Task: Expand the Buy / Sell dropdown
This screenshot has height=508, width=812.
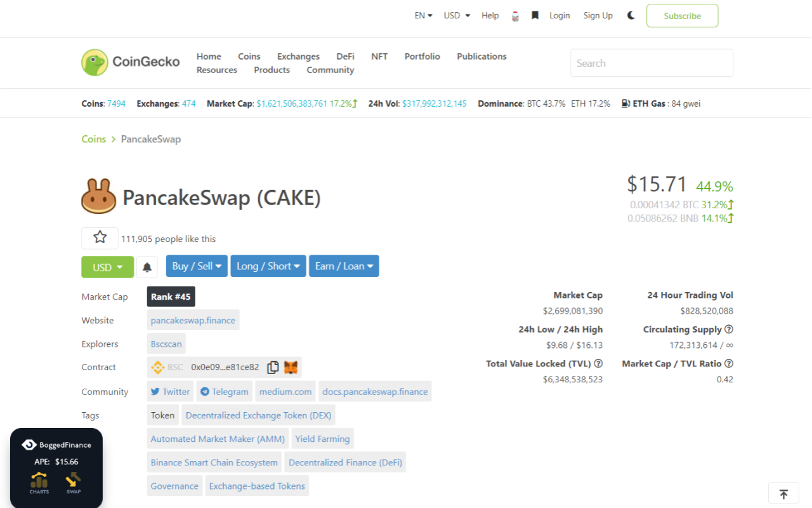Action: pyautogui.click(x=197, y=266)
